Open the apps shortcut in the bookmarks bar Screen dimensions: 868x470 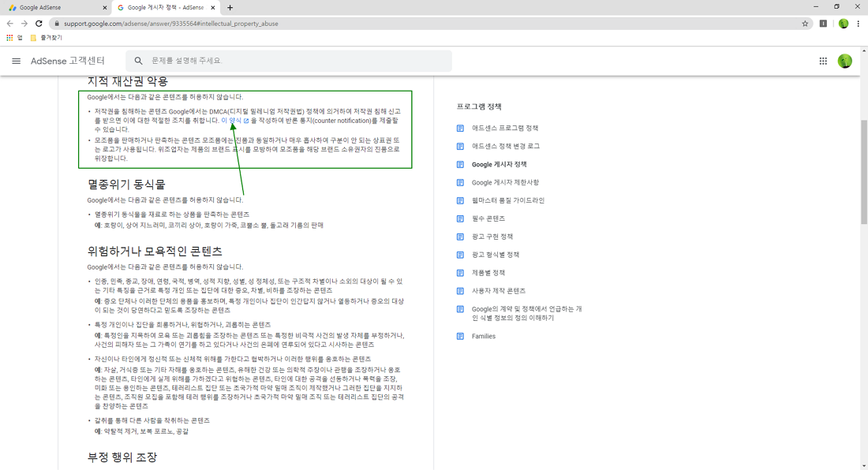point(14,38)
